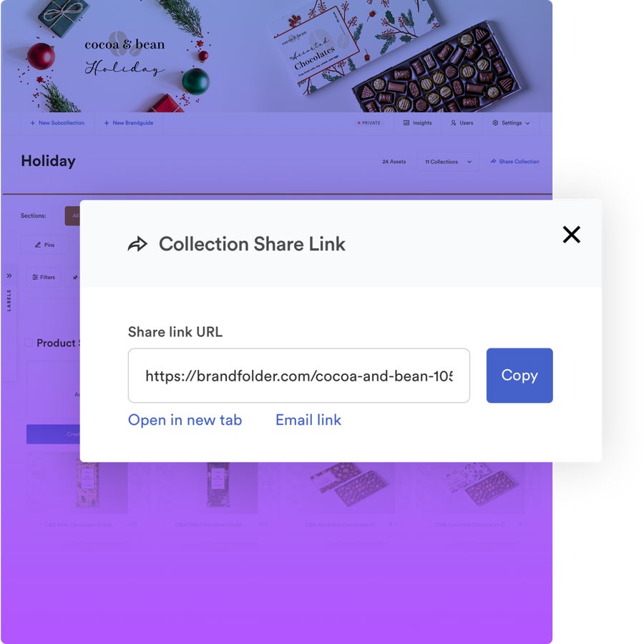Add a New Subcollection
644x644 pixels.
tap(57, 123)
